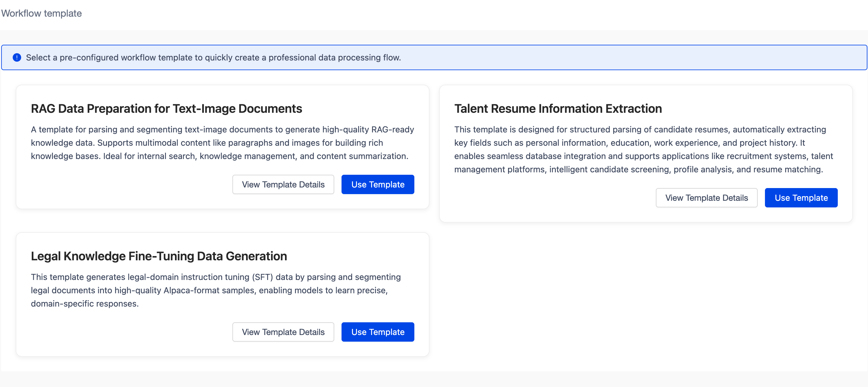
Task: Click the 'Workflow template' page heading
Action: click(41, 14)
